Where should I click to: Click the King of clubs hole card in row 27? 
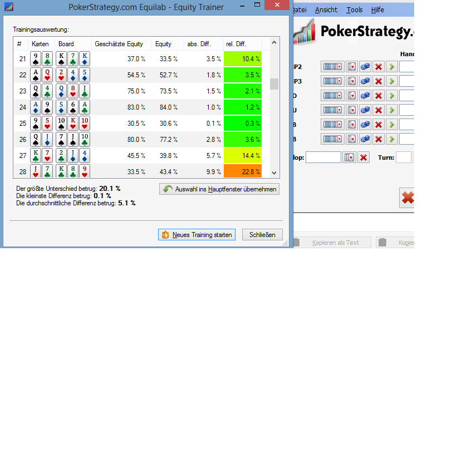[36, 156]
